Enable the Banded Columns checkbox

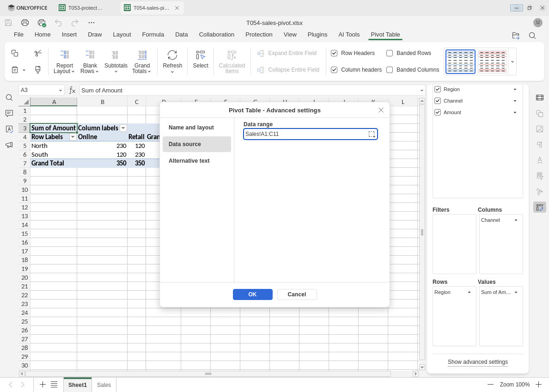click(x=390, y=70)
